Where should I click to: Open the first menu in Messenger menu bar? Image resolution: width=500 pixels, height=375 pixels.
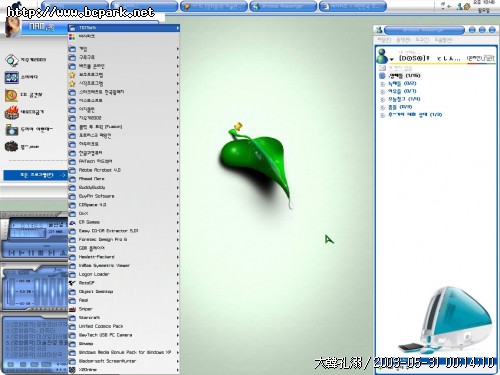pos(384,40)
